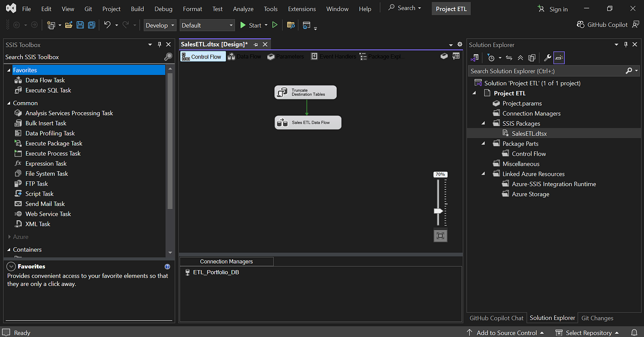The height and width of the screenshot is (337, 644).
Task: Open Properties wrench icon in Solution Explorer
Action: click(547, 58)
